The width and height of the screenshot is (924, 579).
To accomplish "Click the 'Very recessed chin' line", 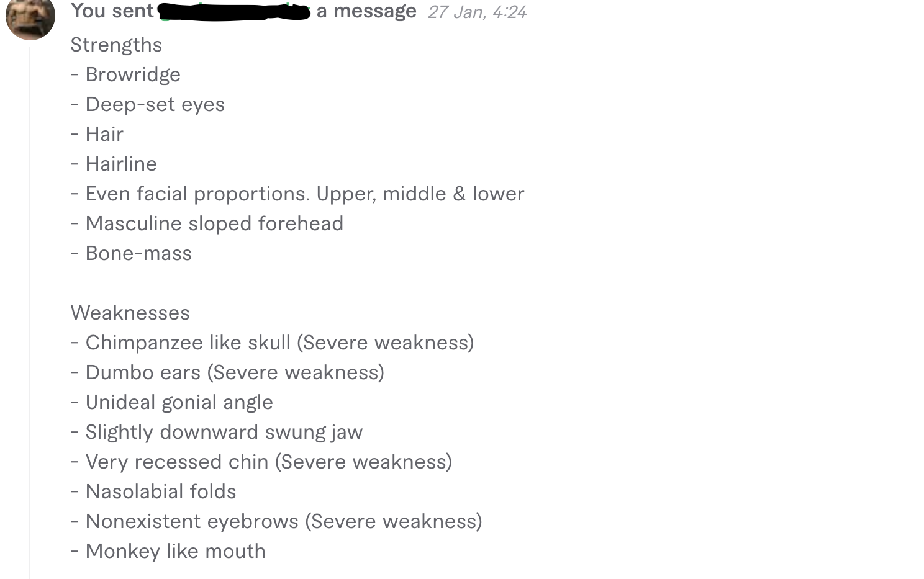I will [x=261, y=462].
